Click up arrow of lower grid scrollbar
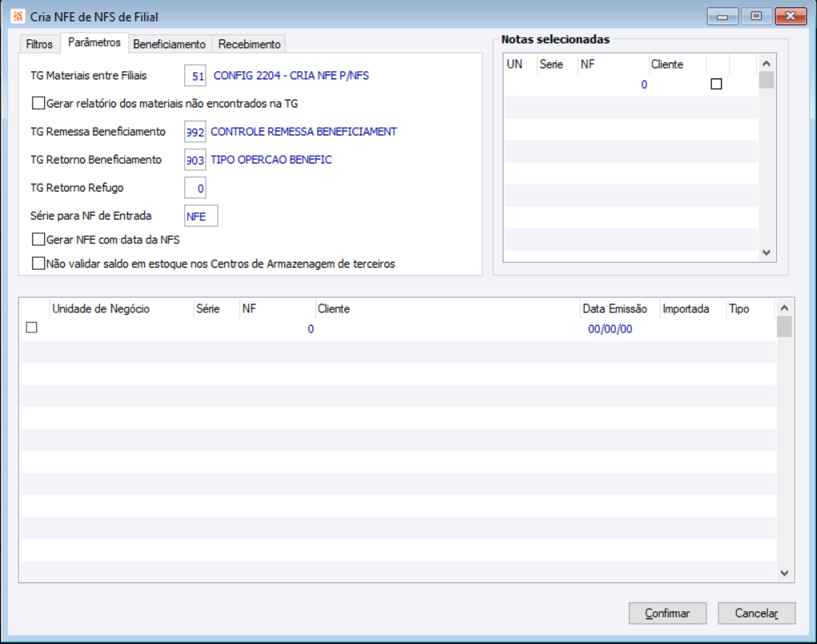The width and height of the screenshot is (817, 644). coord(785,308)
